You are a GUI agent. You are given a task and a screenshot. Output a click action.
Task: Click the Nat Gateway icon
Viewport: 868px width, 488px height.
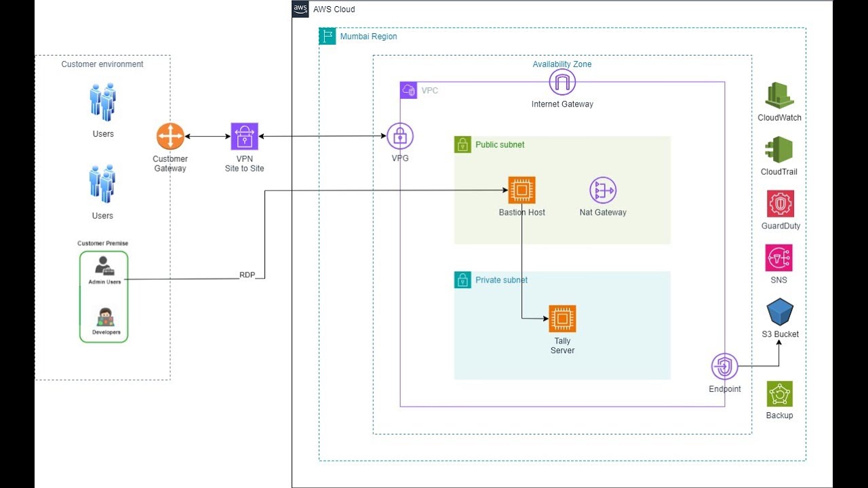tap(603, 190)
